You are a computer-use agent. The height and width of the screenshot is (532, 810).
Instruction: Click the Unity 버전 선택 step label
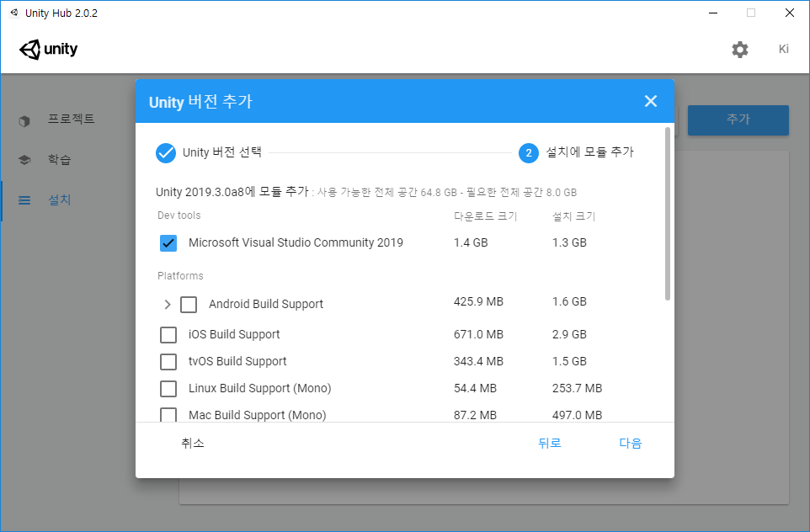click(222, 152)
